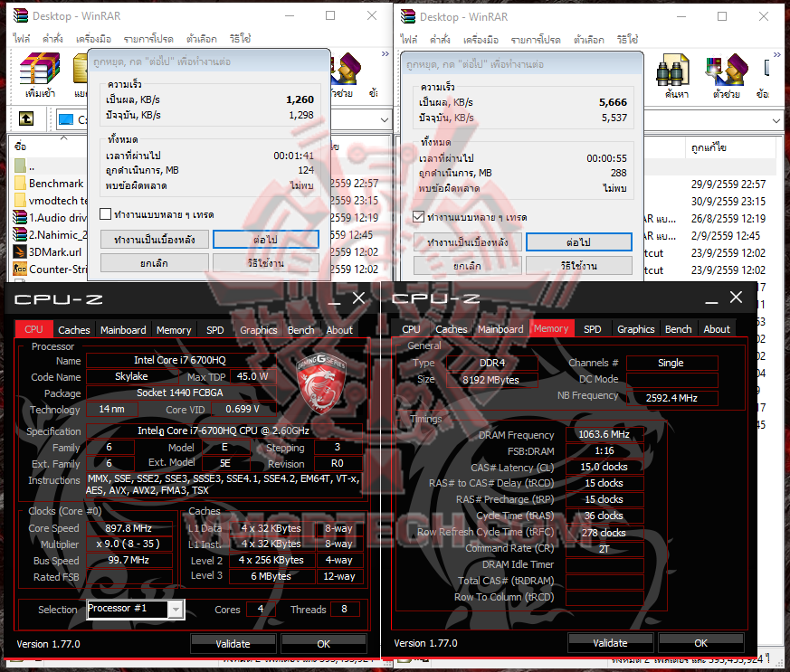Screen dimensions: 790x672
Task: Click ยกเลิก (Cancel) button in left dialog
Action: [x=155, y=263]
